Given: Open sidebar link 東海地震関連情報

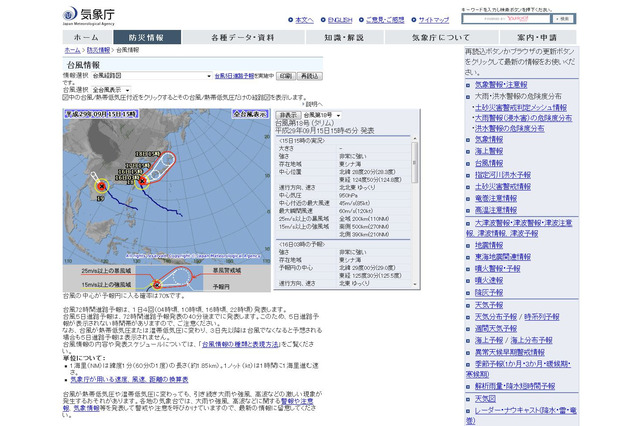Looking at the screenshot, I should 503,257.
